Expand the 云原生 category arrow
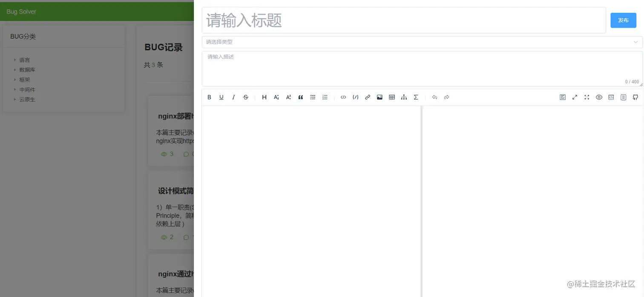Viewport: 644px width, 297px height. (15, 99)
